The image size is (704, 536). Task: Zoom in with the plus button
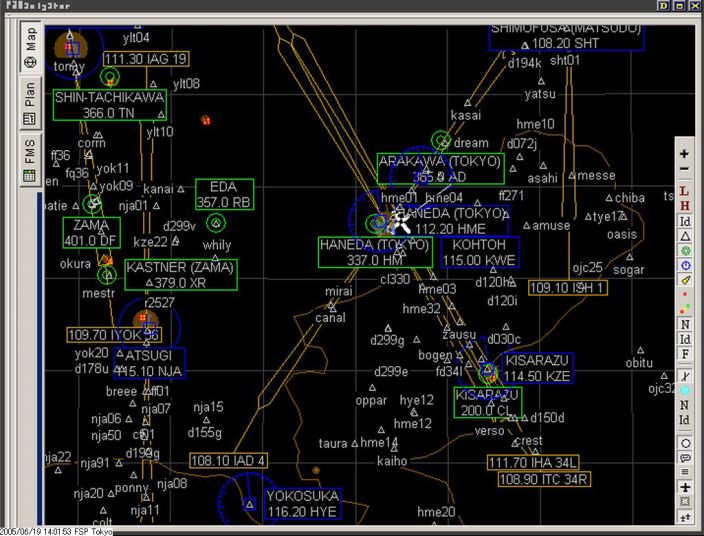tap(684, 154)
